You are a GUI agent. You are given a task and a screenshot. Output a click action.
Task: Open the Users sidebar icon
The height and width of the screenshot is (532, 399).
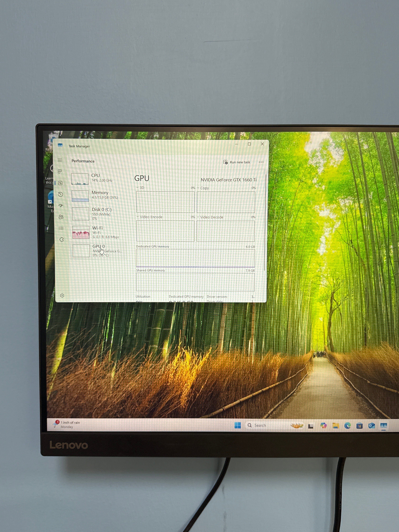click(x=61, y=217)
